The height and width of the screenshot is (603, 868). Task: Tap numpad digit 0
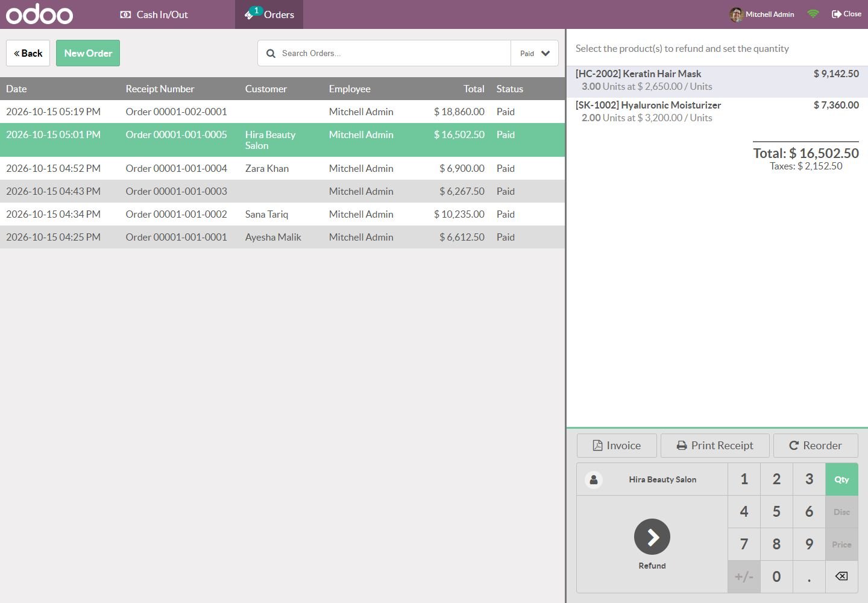[777, 577]
